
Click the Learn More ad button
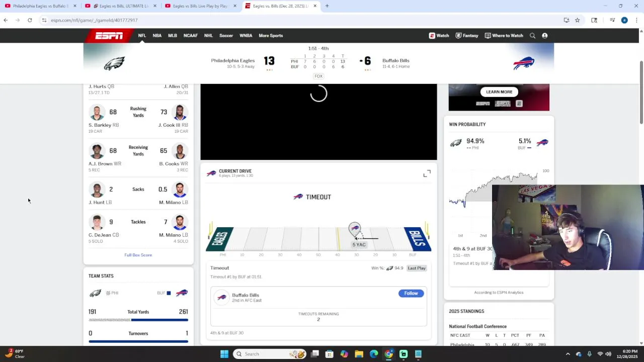pyautogui.click(x=499, y=92)
